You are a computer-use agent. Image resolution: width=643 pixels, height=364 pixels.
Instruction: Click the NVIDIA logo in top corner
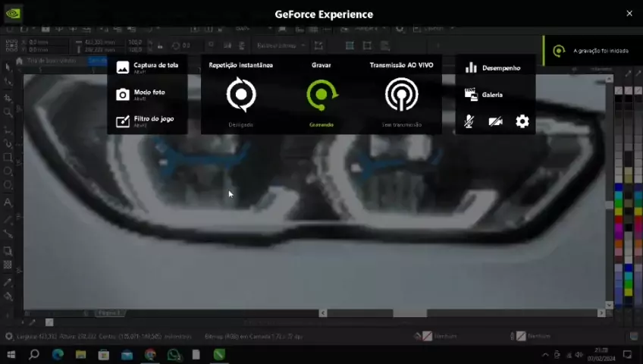[14, 14]
